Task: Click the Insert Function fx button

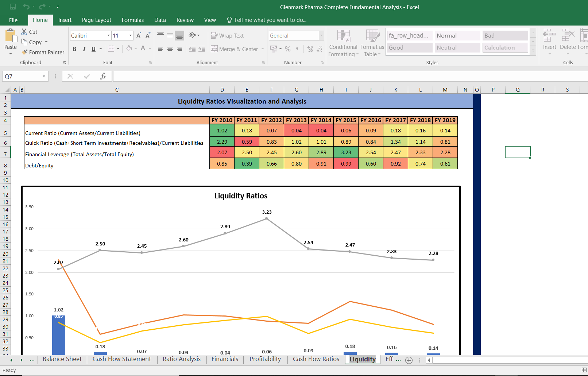Action: coord(103,76)
